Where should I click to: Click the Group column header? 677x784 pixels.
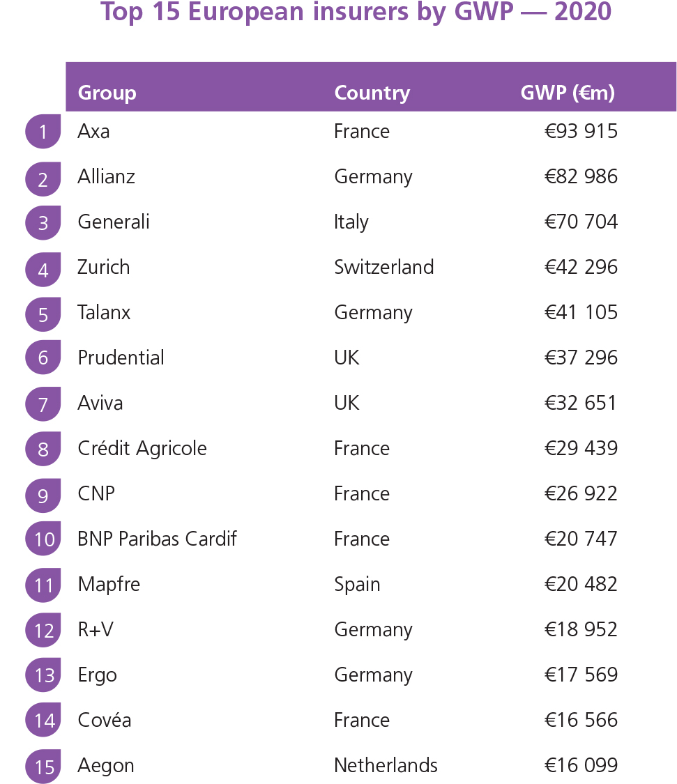click(107, 93)
